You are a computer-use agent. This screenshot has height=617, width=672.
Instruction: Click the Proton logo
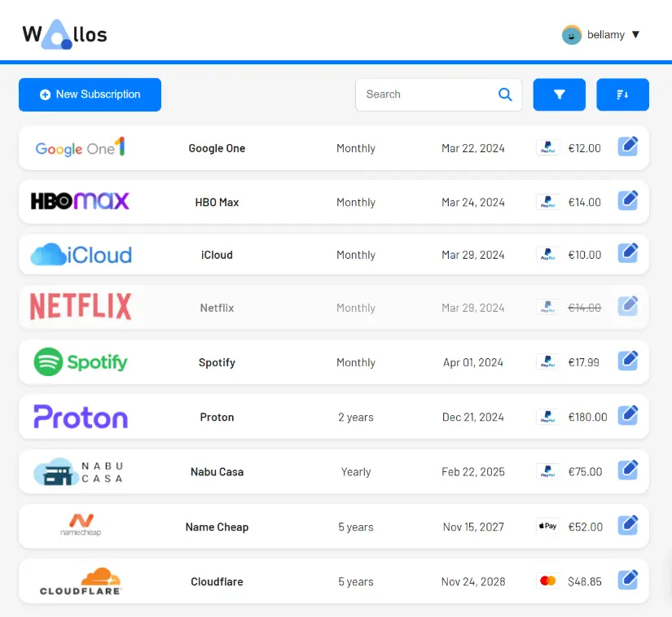81,417
